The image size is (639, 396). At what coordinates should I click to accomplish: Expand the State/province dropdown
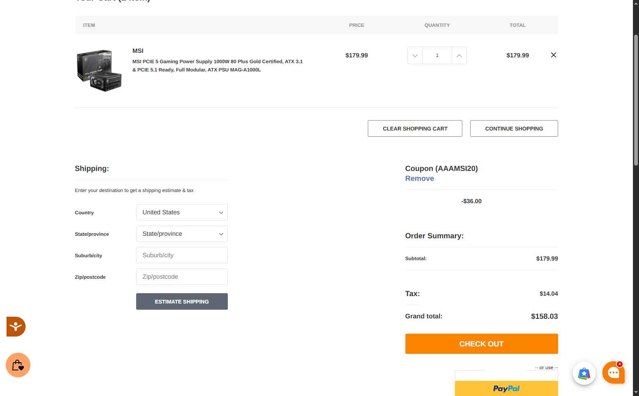coord(182,234)
